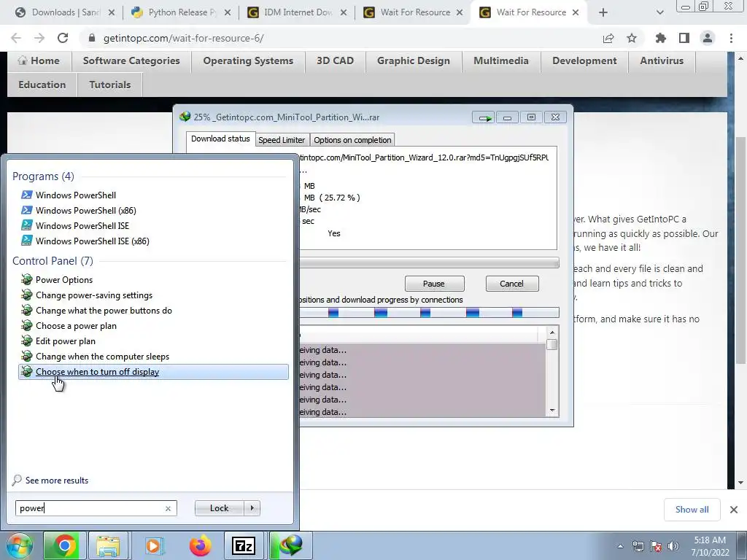Select Change when the computer sleeps
Image resolution: width=747 pixels, height=560 pixels.
pyautogui.click(x=102, y=356)
